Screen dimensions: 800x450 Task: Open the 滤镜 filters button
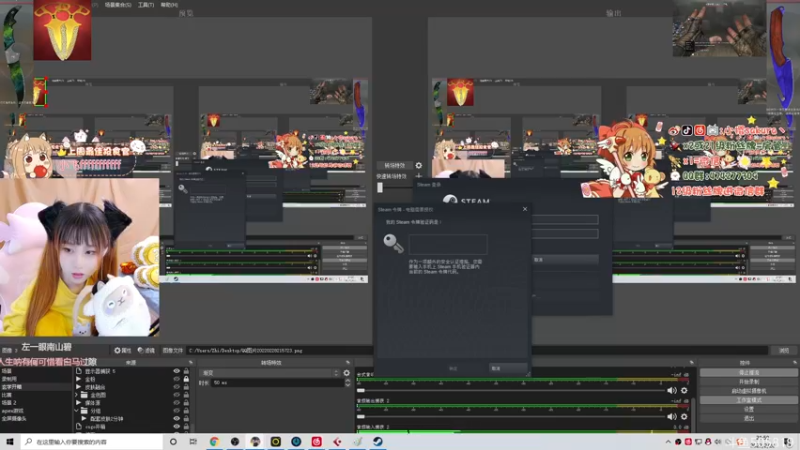coord(146,351)
